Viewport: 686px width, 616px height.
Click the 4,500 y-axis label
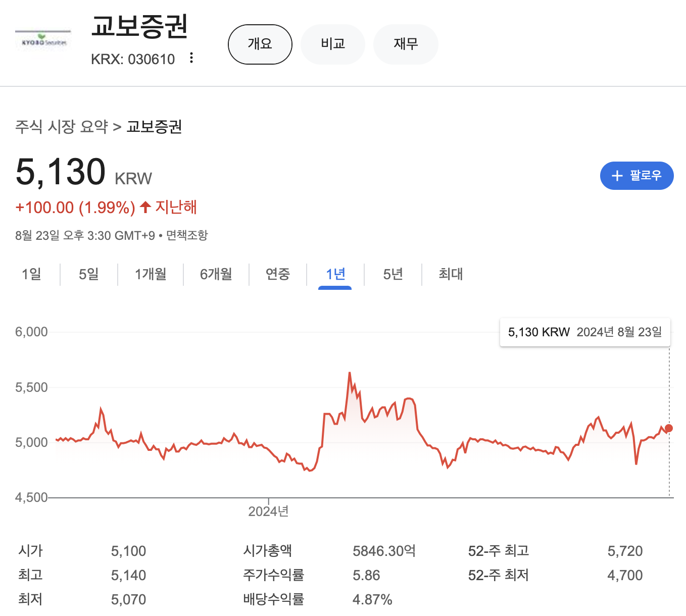tap(31, 497)
